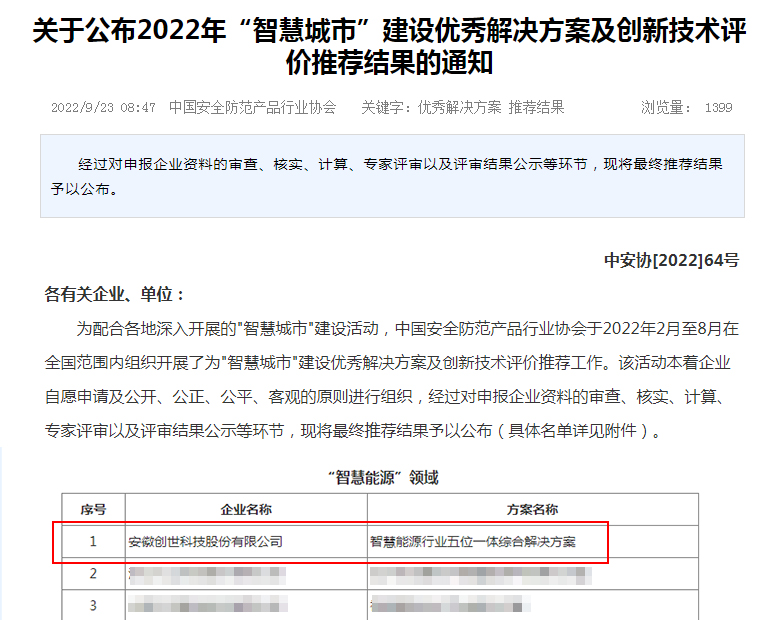
Task: Select the company 安徽创世科技股份有限公司 cell
Action: coord(206,541)
